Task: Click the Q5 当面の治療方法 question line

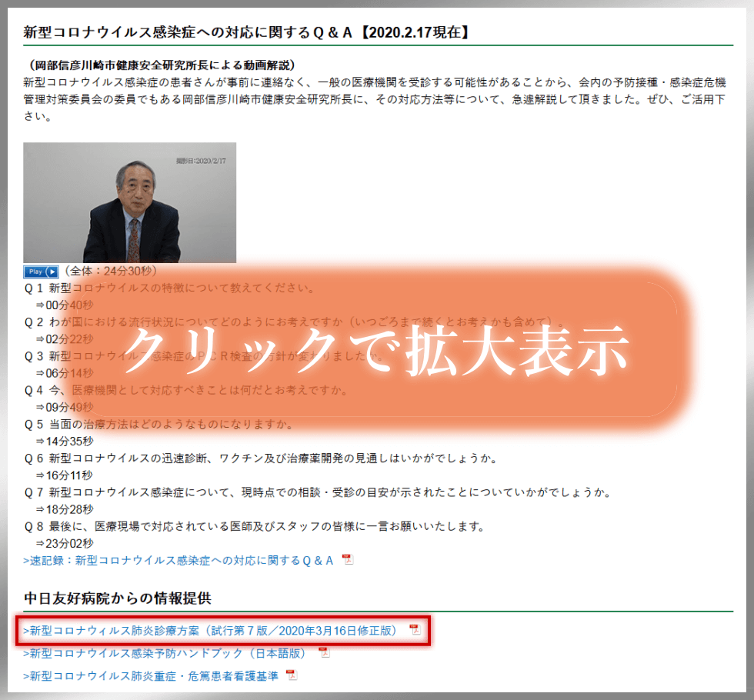Action: coord(159,425)
